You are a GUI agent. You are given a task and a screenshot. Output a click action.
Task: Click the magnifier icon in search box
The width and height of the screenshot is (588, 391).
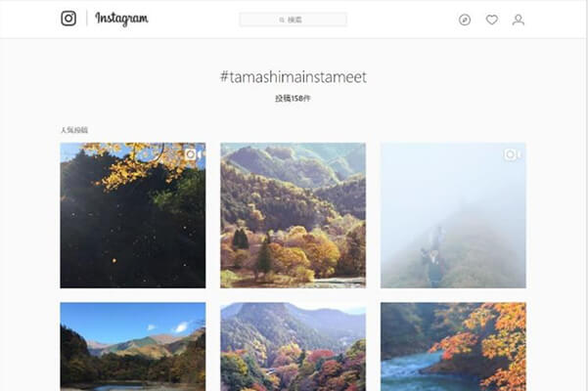(282, 20)
